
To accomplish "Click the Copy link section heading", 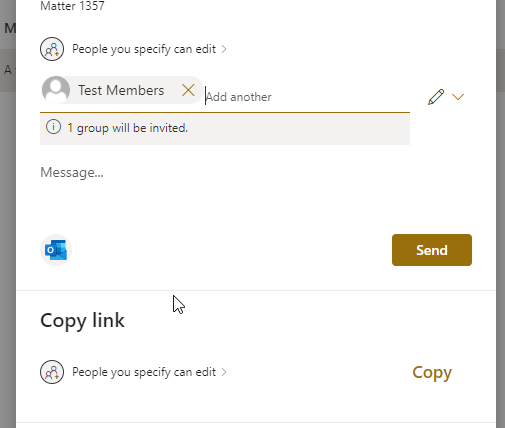I will click(x=82, y=320).
